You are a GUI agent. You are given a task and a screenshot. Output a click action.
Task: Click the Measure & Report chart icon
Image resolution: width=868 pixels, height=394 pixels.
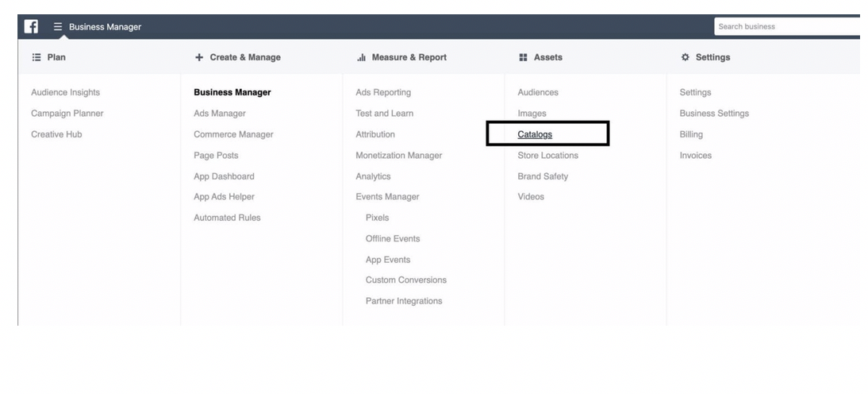click(x=361, y=57)
